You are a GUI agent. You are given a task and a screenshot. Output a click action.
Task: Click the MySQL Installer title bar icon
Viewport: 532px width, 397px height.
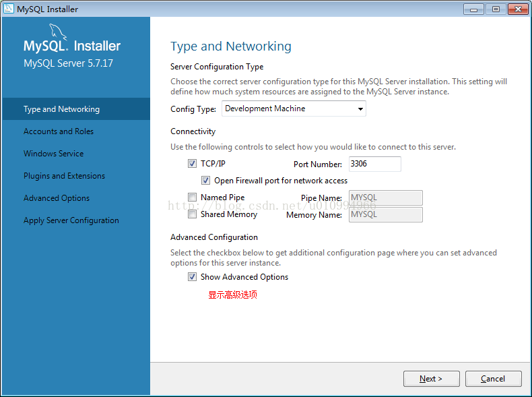9,9
